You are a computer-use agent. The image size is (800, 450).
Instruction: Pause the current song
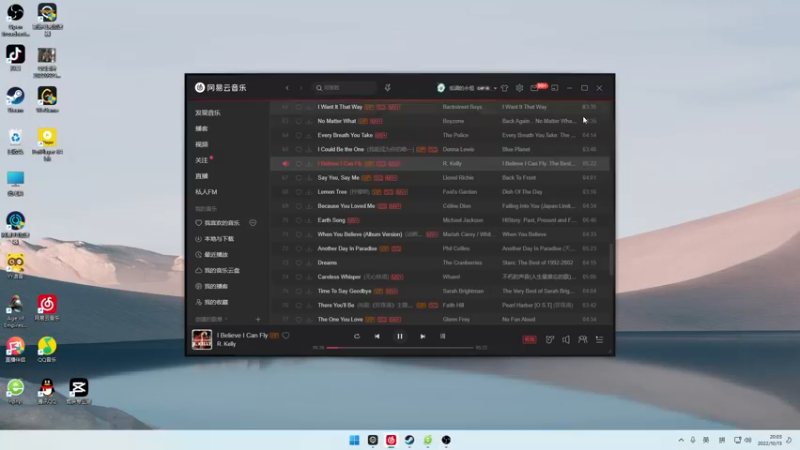click(400, 336)
